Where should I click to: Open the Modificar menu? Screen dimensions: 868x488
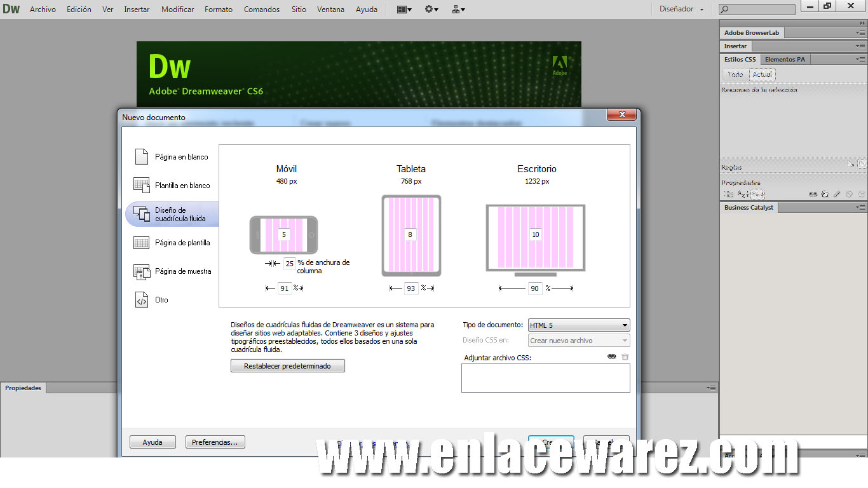178,10
